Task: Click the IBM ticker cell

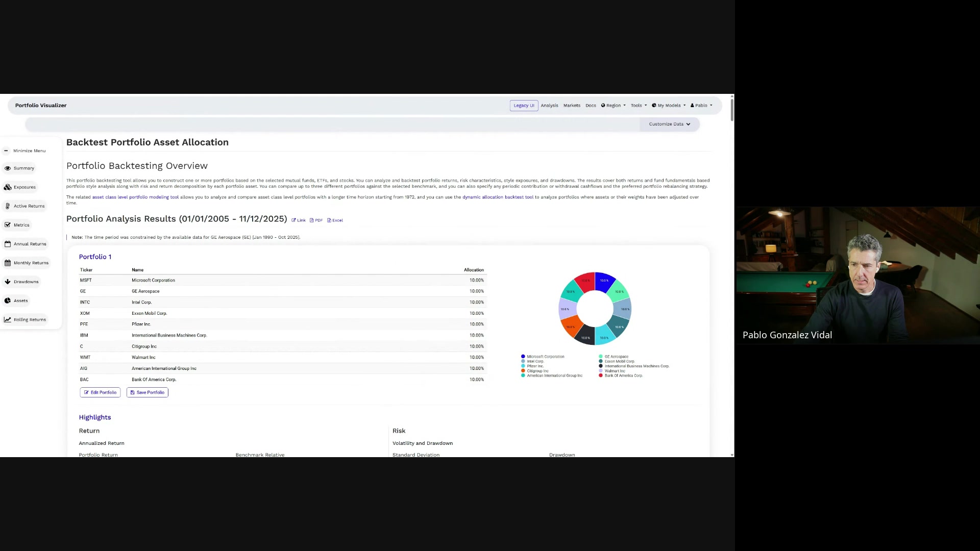Action: [x=84, y=335]
